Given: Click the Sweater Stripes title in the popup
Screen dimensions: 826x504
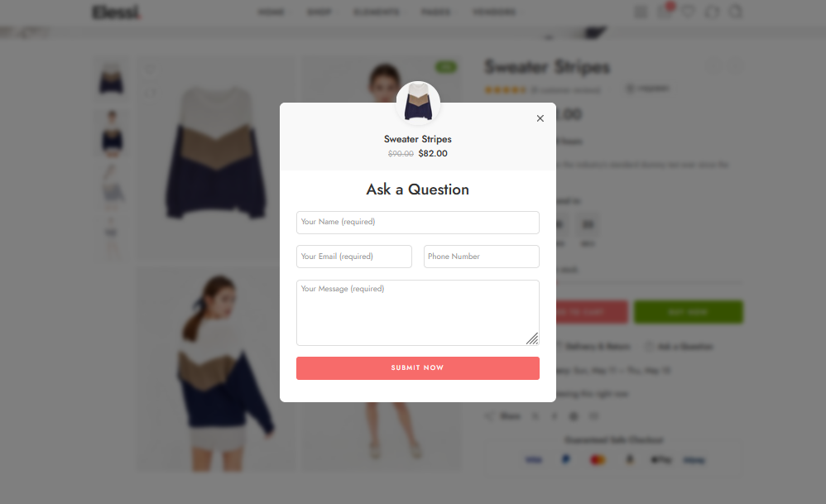Looking at the screenshot, I should pyautogui.click(x=418, y=139).
